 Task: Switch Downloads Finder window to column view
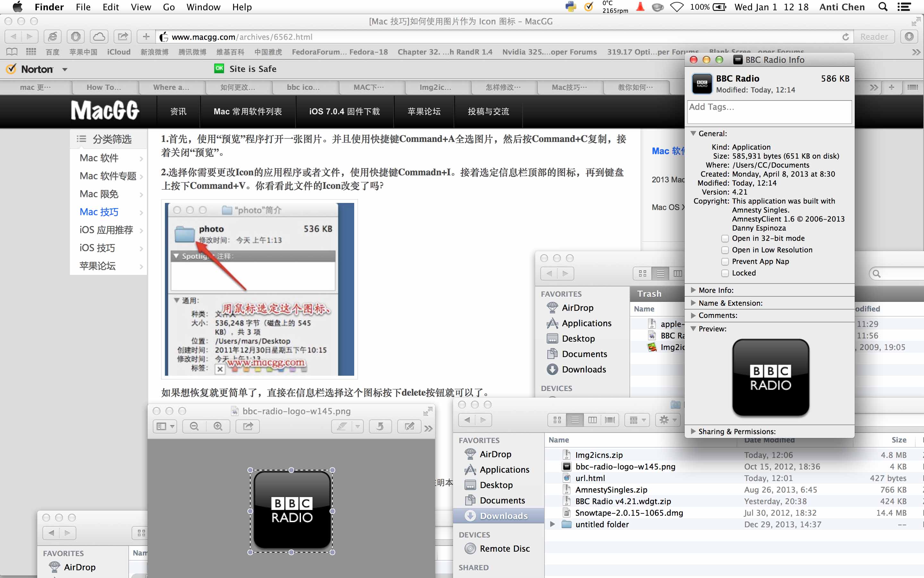(x=593, y=420)
